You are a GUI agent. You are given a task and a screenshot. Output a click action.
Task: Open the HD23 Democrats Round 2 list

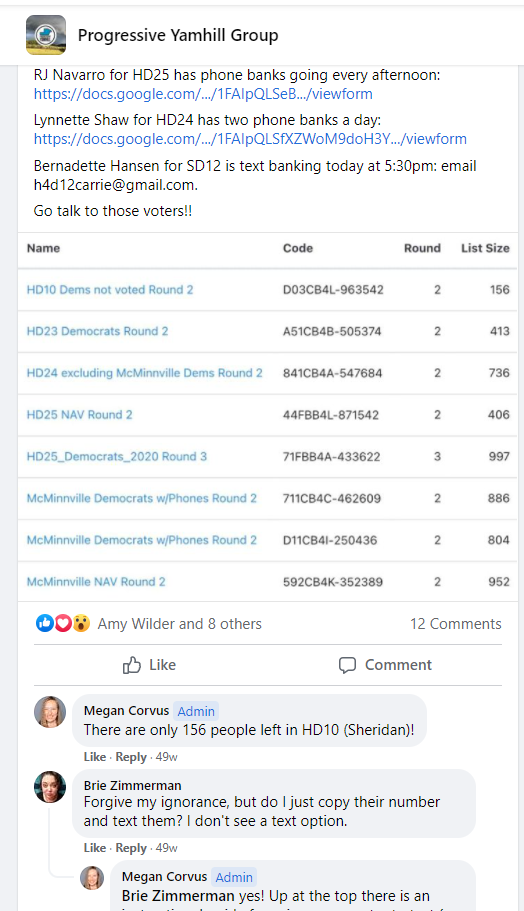click(98, 332)
